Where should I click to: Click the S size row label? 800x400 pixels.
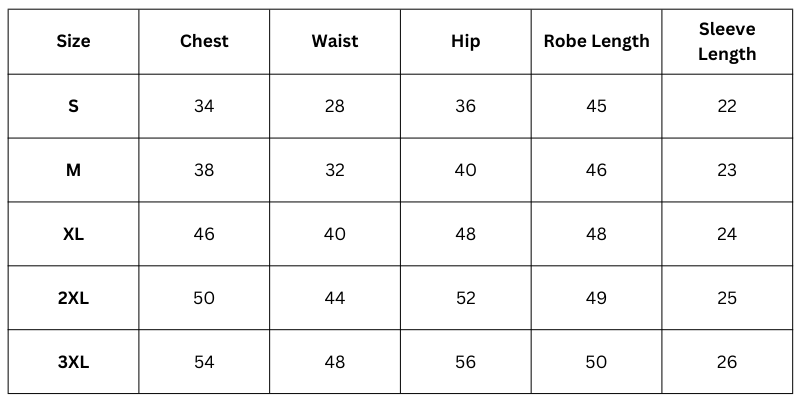click(x=73, y=106)
